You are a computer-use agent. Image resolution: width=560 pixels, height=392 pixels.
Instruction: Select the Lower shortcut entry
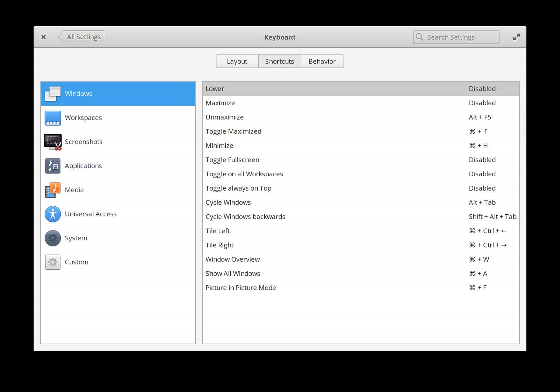coord(315,88)
